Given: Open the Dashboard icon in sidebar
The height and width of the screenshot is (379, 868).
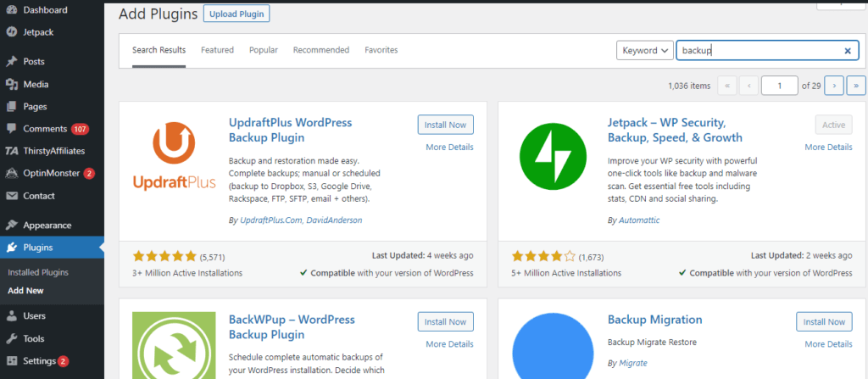Looking at the screenshot, I should [11, 10].
